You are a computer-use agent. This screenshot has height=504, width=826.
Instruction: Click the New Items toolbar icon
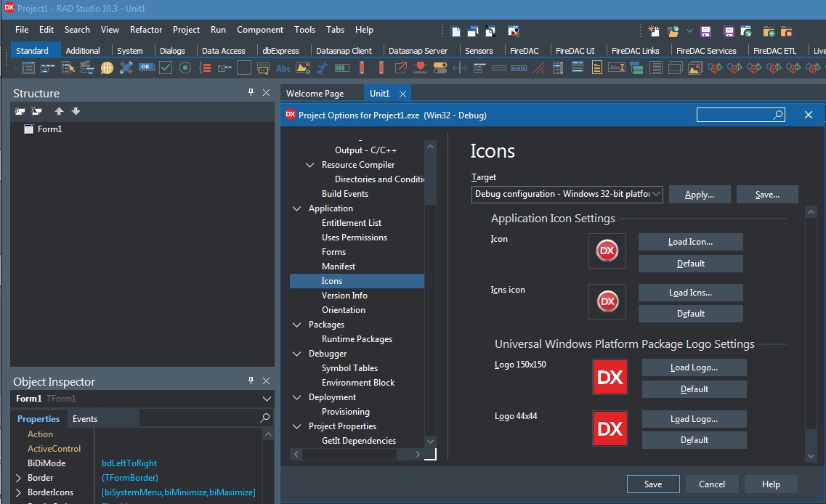point(654,32)
